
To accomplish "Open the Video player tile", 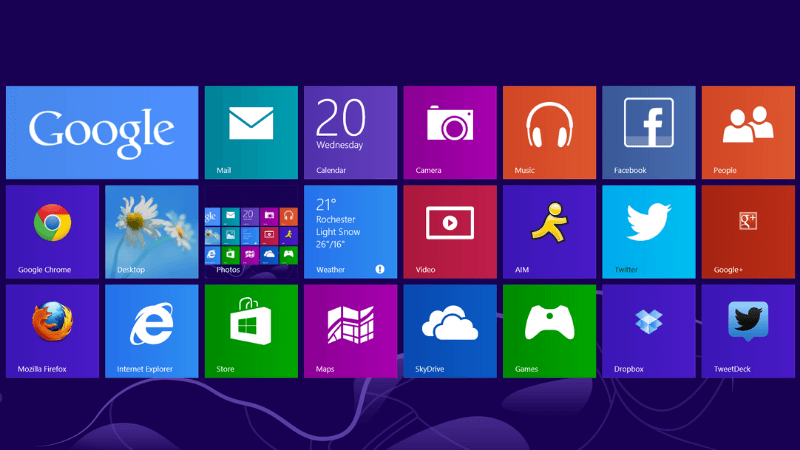I will pos(450,232).
